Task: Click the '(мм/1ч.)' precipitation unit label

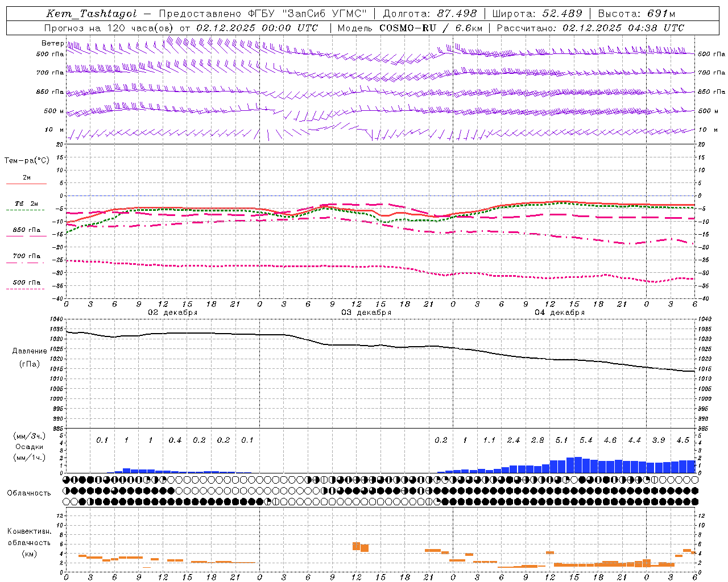Action: point(28,458)
